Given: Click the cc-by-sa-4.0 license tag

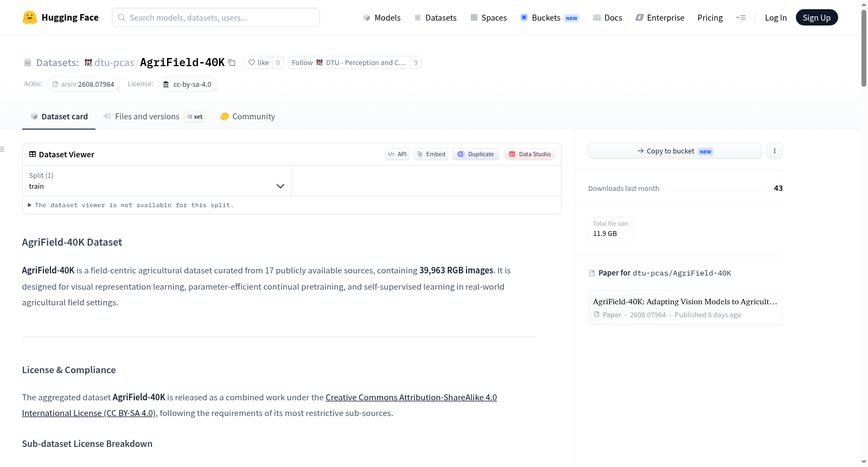Looking at the screenshot, I should point(187,84).
